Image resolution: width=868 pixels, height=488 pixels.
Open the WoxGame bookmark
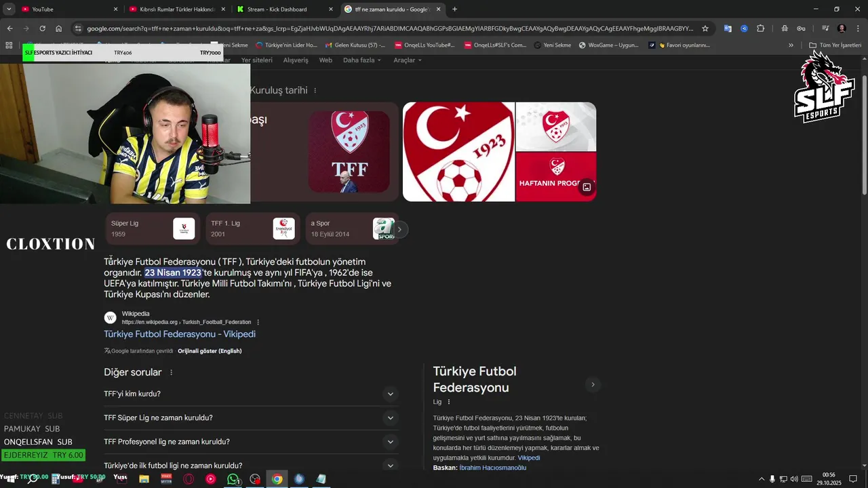608,45
